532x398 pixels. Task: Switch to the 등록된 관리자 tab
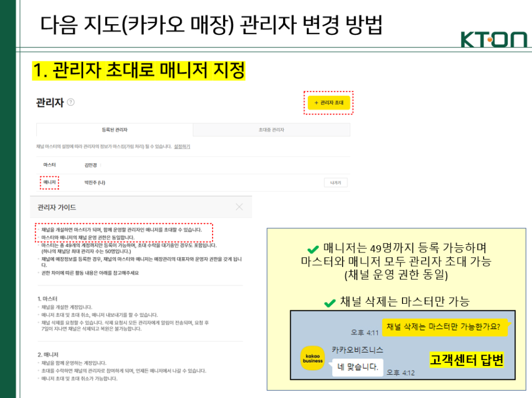click(x=115, y=130)
